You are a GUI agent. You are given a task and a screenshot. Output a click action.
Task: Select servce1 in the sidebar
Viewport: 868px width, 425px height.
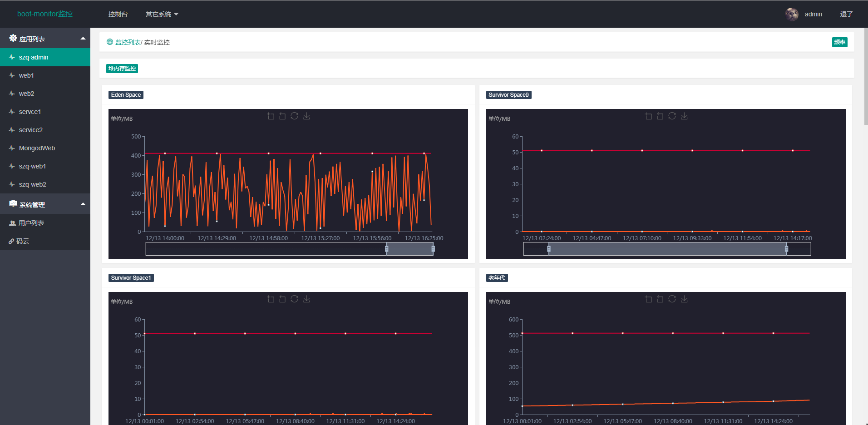click(x=45, y=112)
